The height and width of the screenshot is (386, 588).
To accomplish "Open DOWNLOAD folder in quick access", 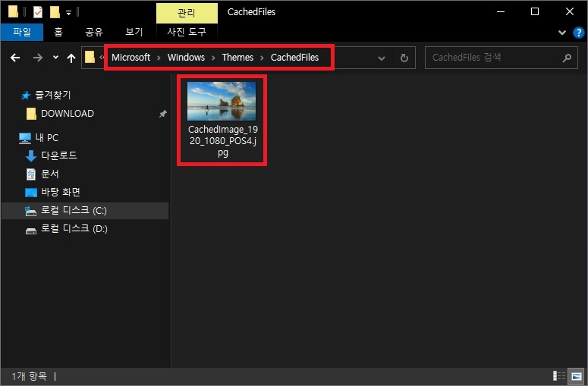I will pyautogui.click(x=67, y=114).
